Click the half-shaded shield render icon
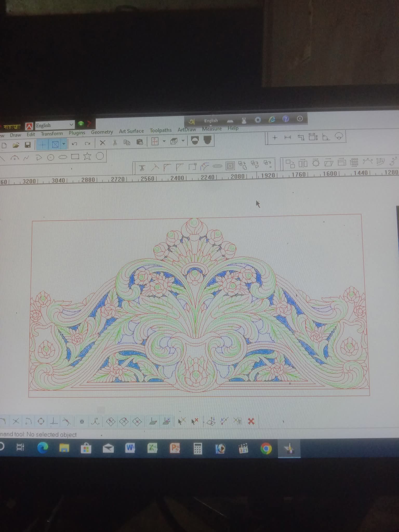Image resolution: width=399 pixels, height=532 pixels. click(x=195, y=140)
